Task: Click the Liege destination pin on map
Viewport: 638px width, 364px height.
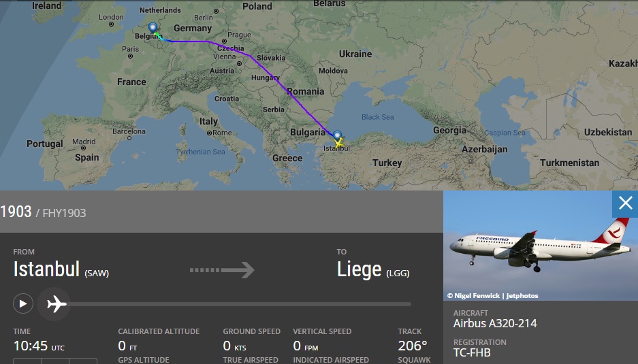Action: 153,29
